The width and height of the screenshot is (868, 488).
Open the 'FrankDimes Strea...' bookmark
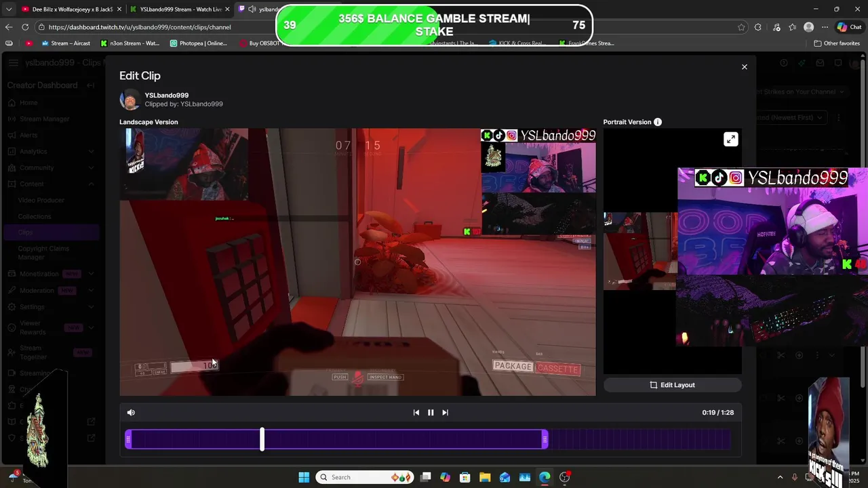(587, 43)
